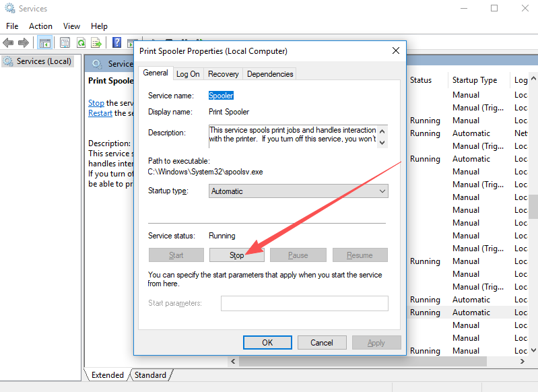538x392 pixels.
Task: Select Services (Local) in the console tree
Action: pyautogui.click(x=38, y=61)
